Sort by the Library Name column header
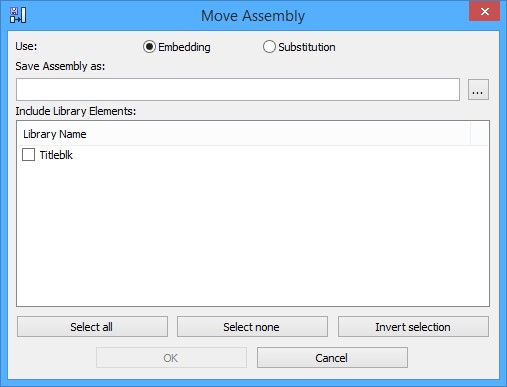 pyautogui.click(x=243, y=134)
